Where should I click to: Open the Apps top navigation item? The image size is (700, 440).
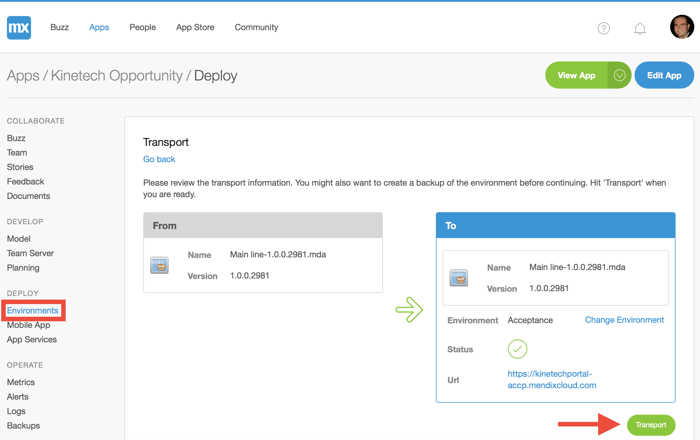coord(99,27)
